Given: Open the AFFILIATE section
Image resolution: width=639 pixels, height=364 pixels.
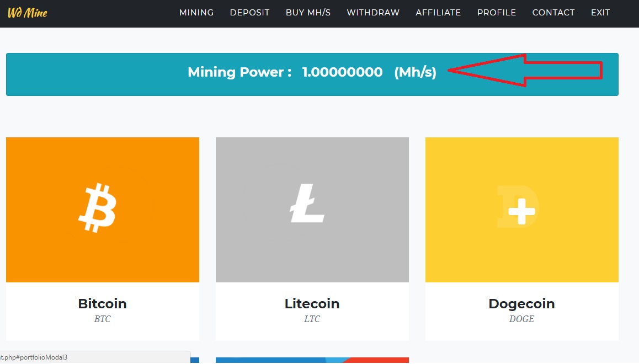Looking at the screenshot, I should pyautogui.click(x=438, y=13).
